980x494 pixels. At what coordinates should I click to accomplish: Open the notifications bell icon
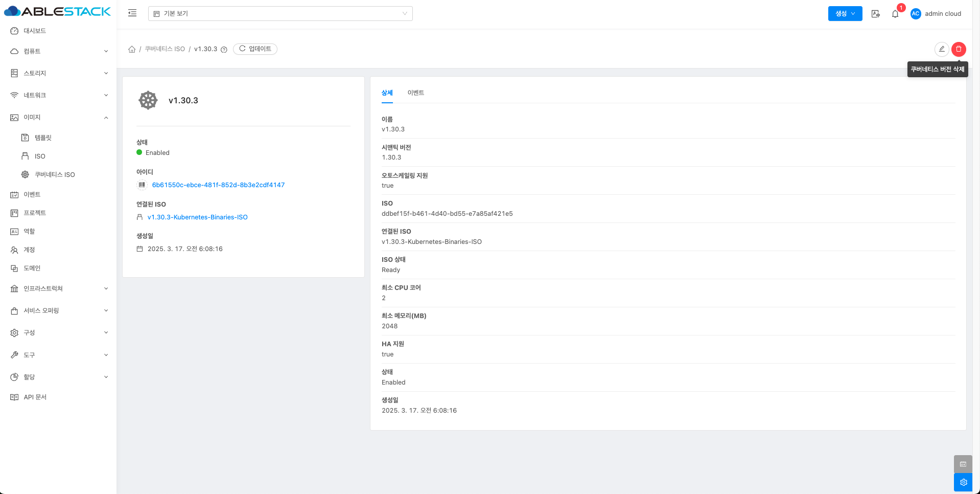tap(895, 14)
